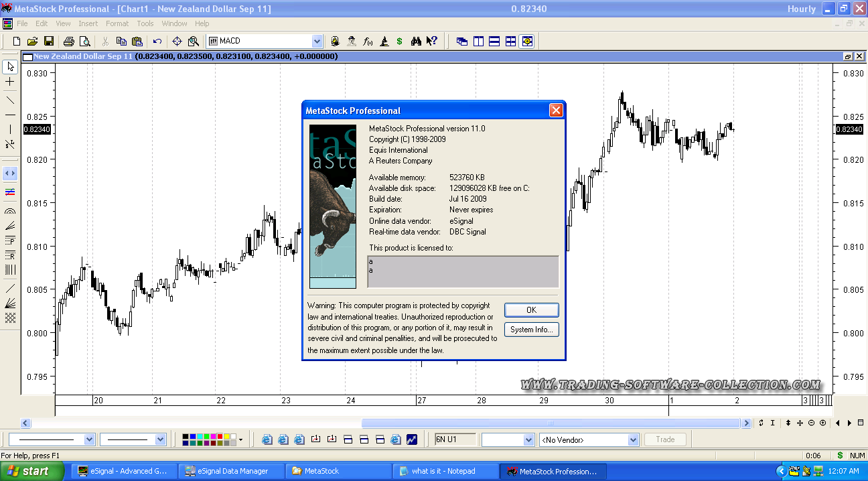
Task: Toggle the highlighted left-right arrows tool
Action: (10, 173)
